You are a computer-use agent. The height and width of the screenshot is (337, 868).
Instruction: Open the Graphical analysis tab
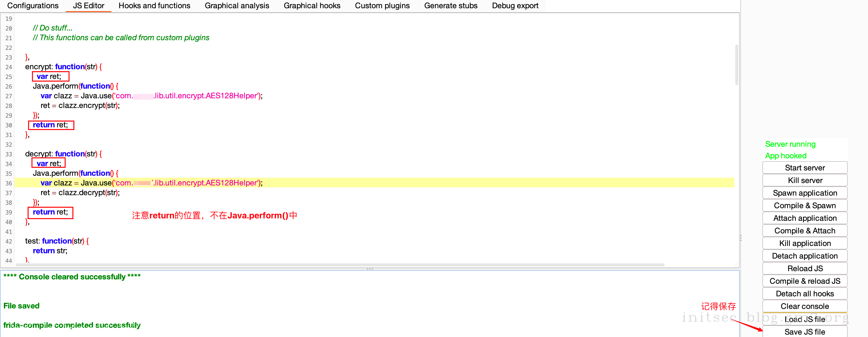tap(237, 6)
